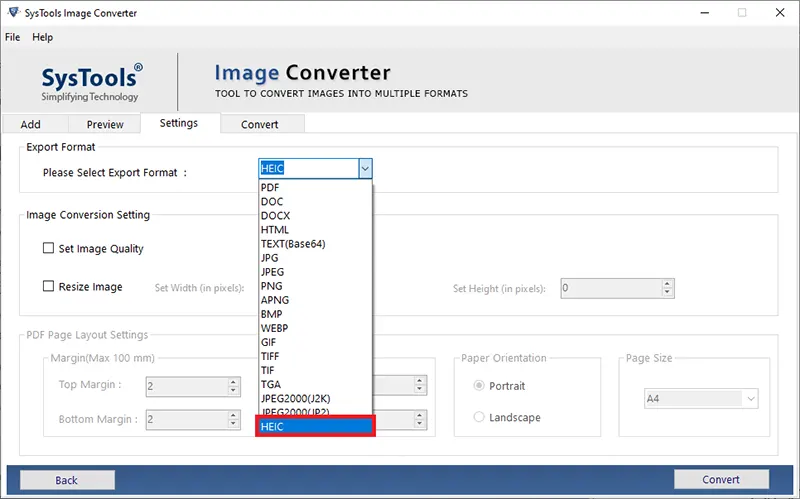
Task: Select the highlighted HEIC list option
Action: coord(315,427)
